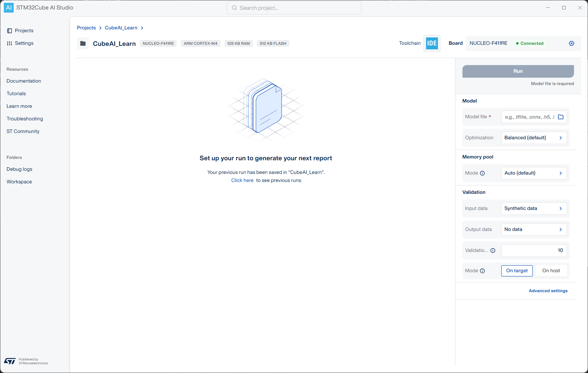Click the green Connected status indicator
The height and width of the screenshot is (373, 588).
tap(530, 43)
